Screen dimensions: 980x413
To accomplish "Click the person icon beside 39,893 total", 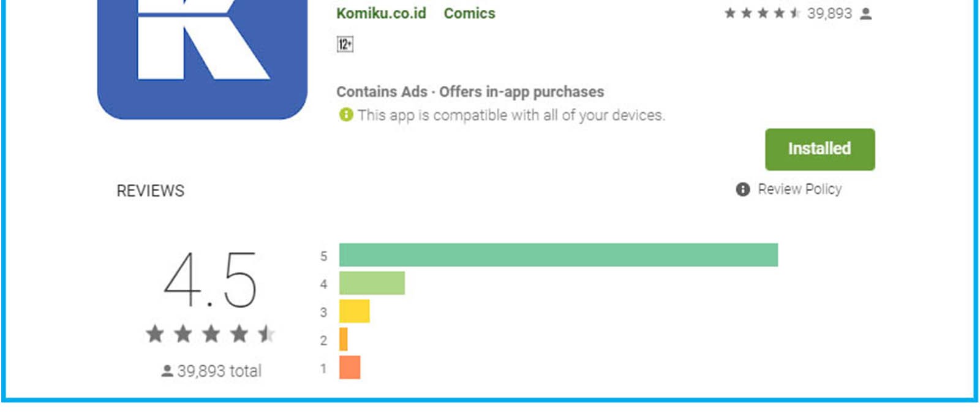I will tap(167, 371).
